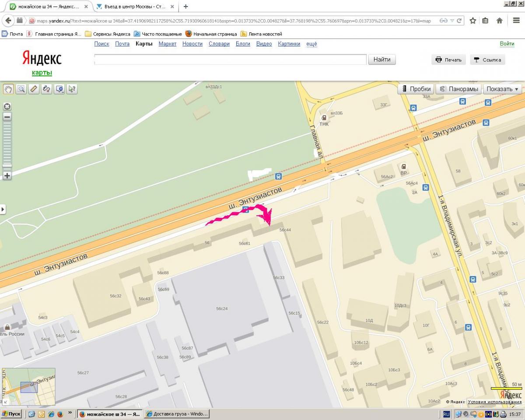Zoom out with the minus button
The image size is (525, 420).
(7, 117)
